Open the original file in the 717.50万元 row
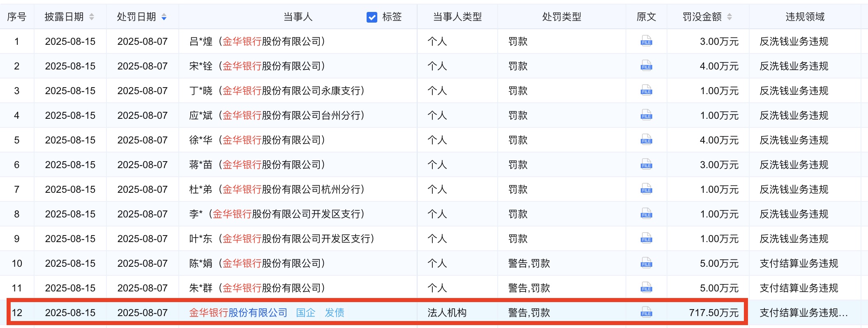Viewport: 868px width, 328px height. click(x=646, y=313)
